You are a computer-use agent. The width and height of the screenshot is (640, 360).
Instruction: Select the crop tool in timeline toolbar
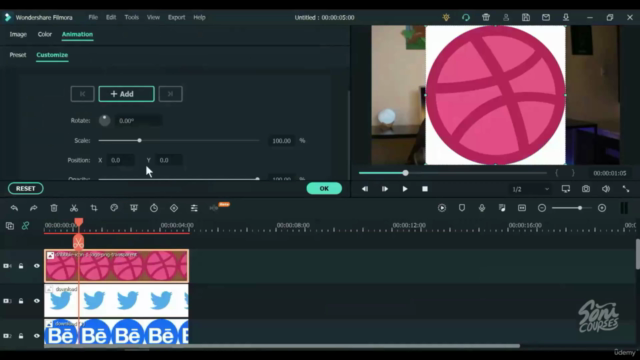point(94,208)
